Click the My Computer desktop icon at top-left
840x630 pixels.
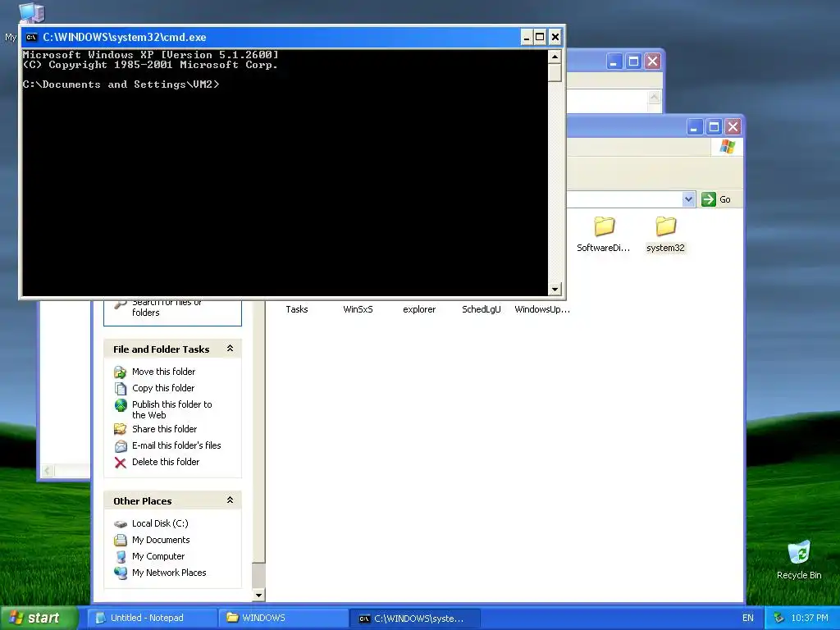point(32,11)
